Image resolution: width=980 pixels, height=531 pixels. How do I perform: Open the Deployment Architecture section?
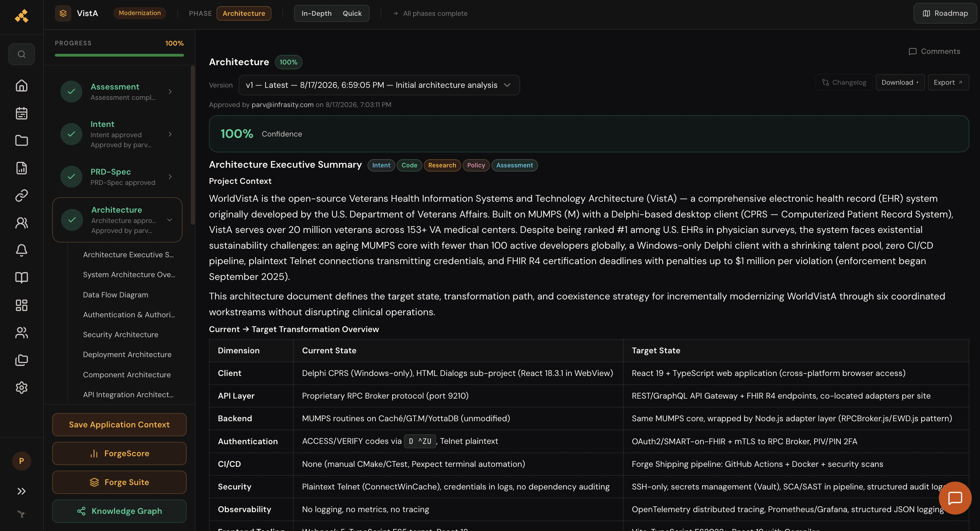pyautogui.click(x=127, y=354)
